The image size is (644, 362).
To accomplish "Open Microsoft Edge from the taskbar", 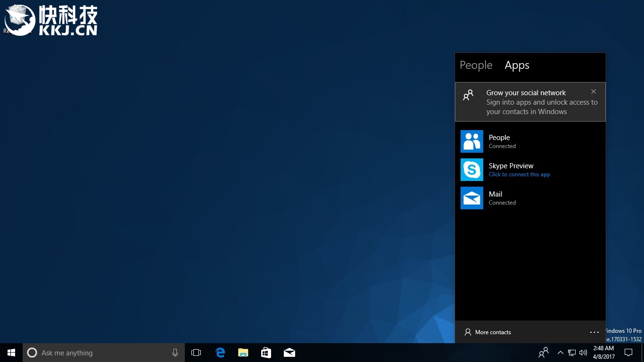I will point(220,353).
